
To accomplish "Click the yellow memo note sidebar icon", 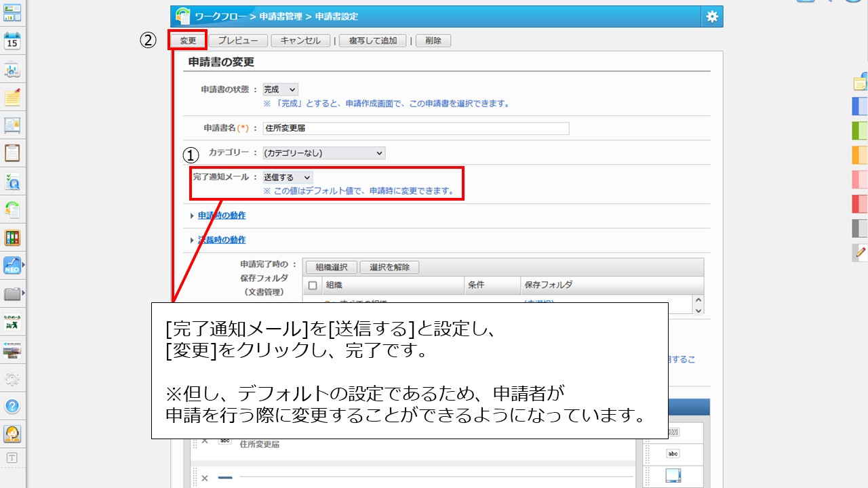I will pyautogui.click(x=12, y=98).
